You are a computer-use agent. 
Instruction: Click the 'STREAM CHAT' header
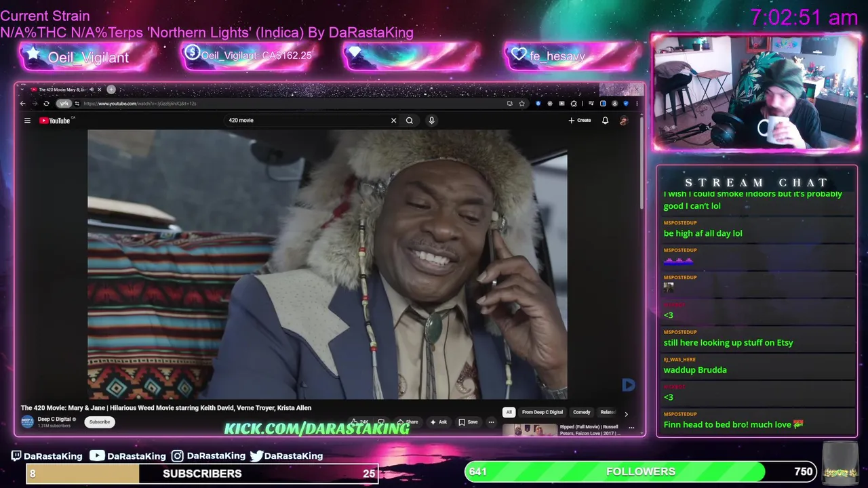coord(756,182)
